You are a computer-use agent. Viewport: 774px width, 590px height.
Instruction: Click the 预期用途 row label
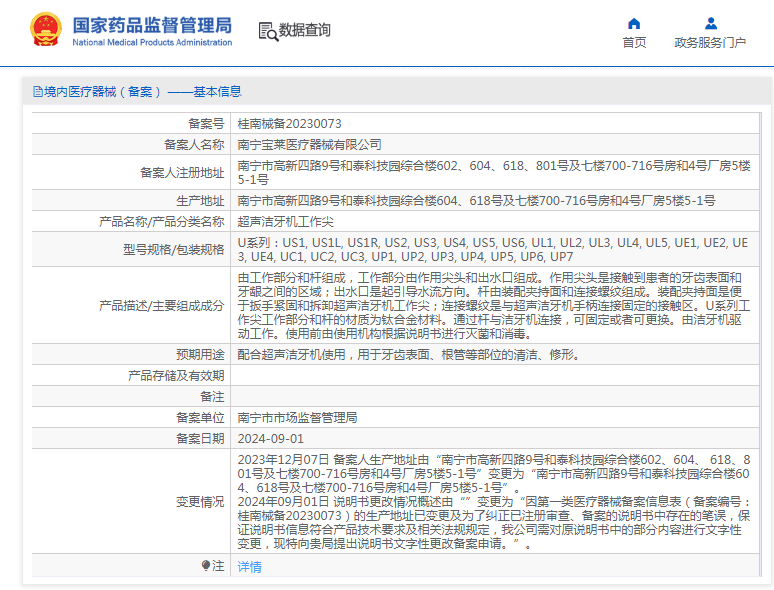(200, 354)
